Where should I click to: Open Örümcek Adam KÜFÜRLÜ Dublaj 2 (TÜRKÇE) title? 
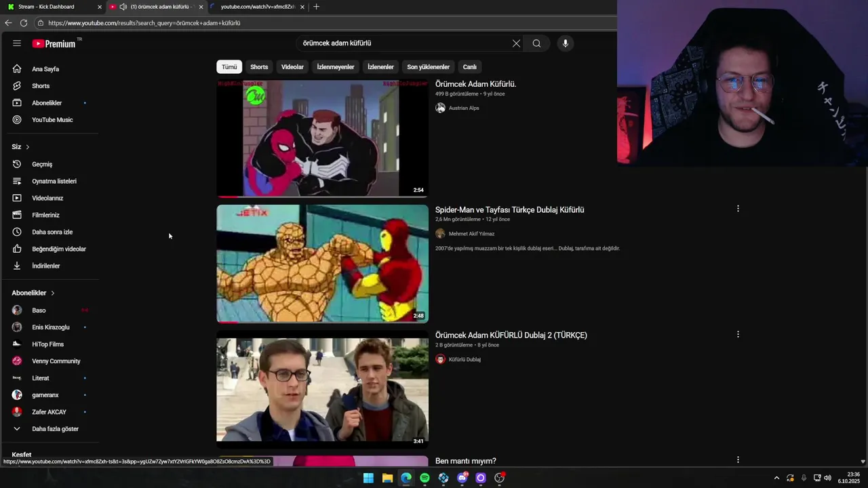tap(511, 335)
